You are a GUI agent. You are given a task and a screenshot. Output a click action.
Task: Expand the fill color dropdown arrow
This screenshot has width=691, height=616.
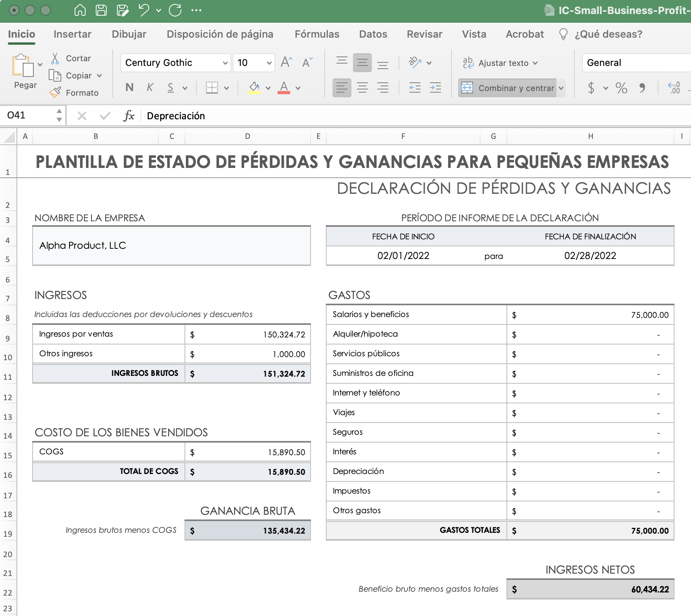(x=268, y=88)
